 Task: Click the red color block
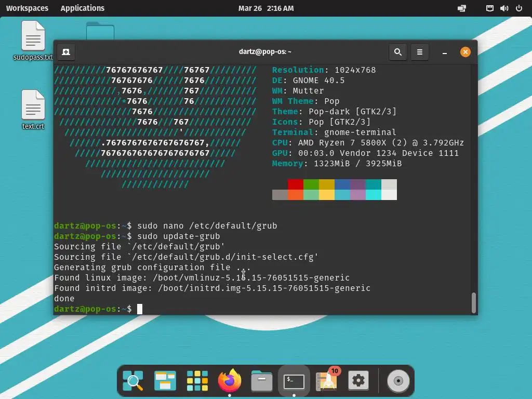(x=296, y=184)
